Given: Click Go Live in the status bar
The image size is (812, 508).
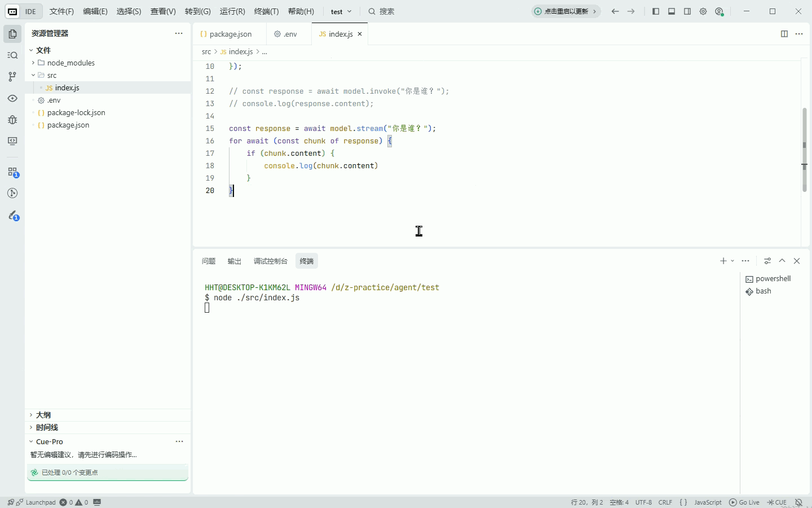Looking at the screenshot, I should click(744, 502).
